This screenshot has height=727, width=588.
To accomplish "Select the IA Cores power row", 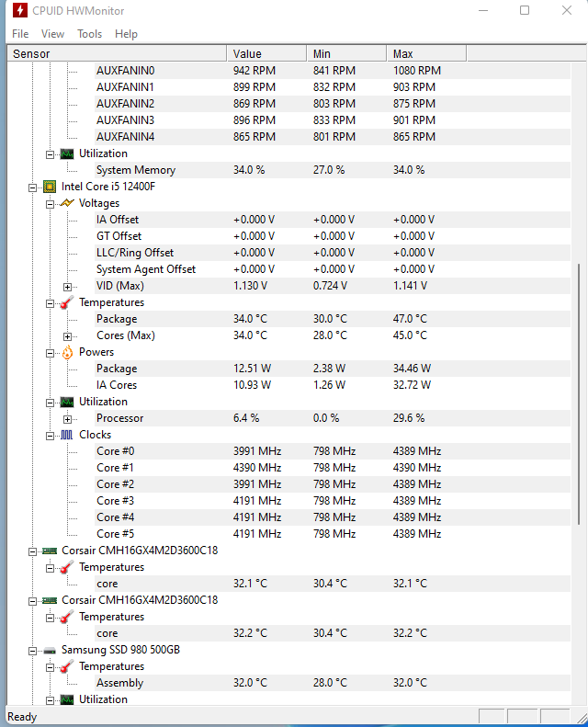I will (x=333, y=385).
